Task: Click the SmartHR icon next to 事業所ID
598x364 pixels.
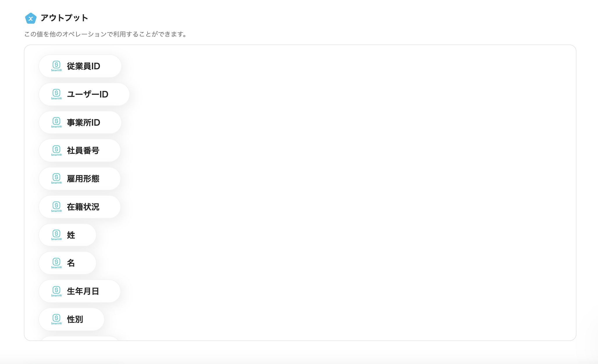Action: 56,122
